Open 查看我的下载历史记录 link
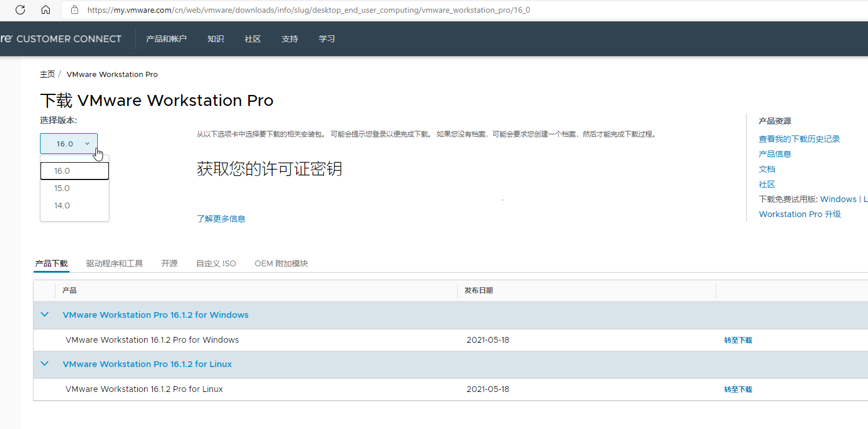The image size is (868, 429). tap(799, 139)
